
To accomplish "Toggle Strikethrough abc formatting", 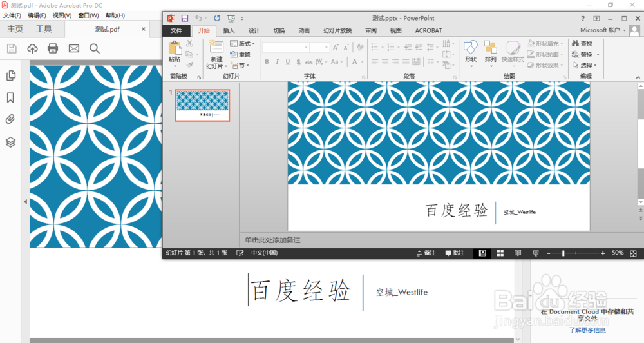I will 308,62.
